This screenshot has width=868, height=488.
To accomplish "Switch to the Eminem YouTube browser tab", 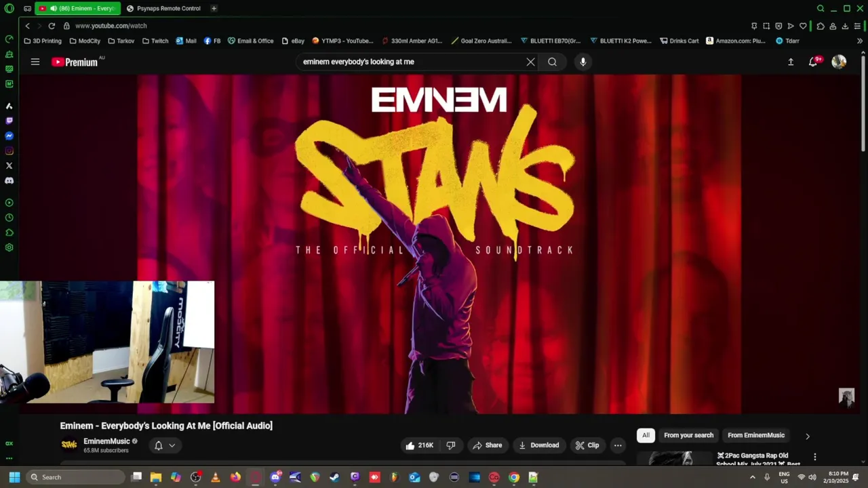I will (x=77, y=8).
